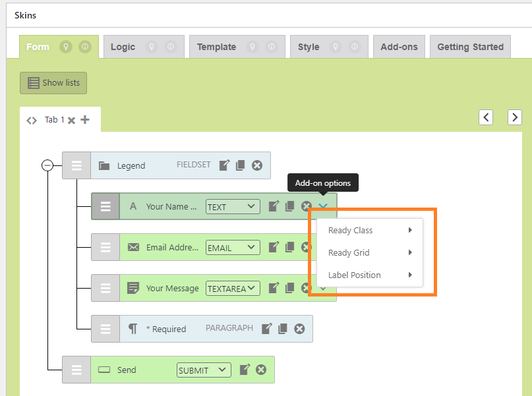The height and width of the screenshot is (396, 532).
Task: Open the Your Name TEXT type dropdown
Action: [233, 207]
